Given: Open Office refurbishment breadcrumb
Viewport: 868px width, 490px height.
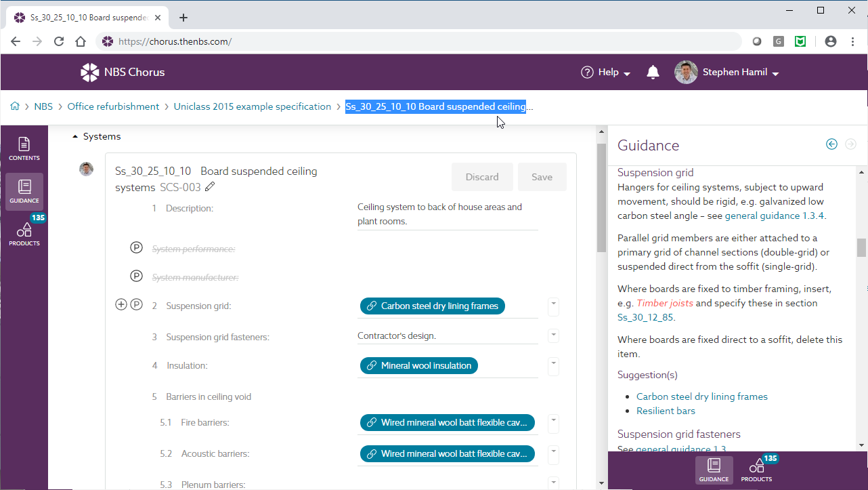Looking at the screenshot, I should pyautogui.click(x=113, y=106).
